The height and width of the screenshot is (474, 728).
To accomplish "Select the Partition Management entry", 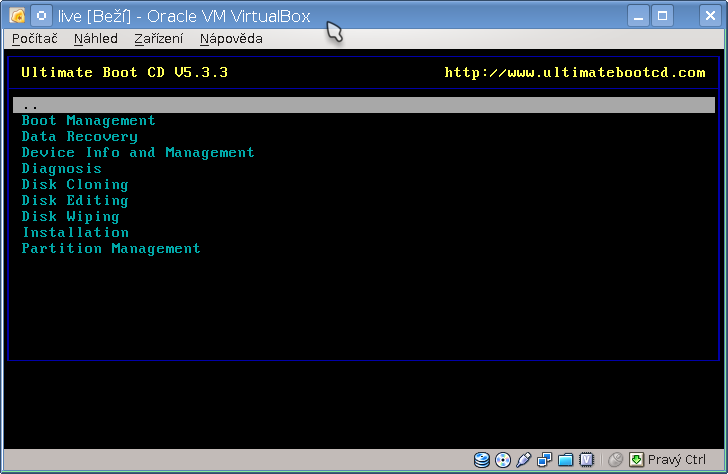I will pos(111,248).
